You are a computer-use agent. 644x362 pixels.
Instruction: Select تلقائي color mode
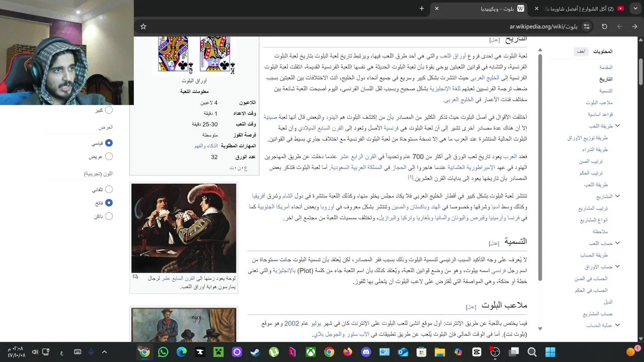point(109,190)
